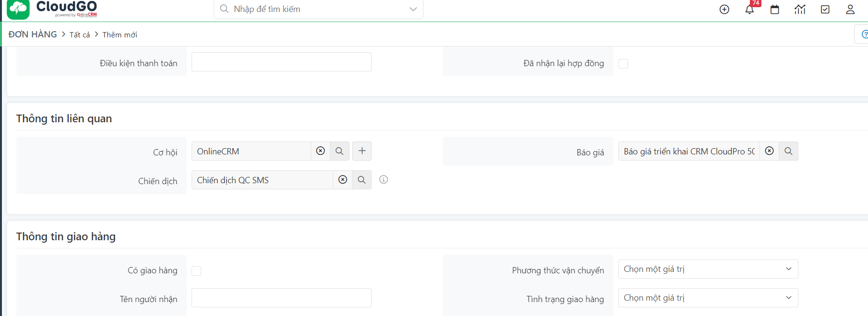The image size is (868, 316).
Task: Open the calendar icon in header
Action: pyautogui.click(x=775, y=10)
